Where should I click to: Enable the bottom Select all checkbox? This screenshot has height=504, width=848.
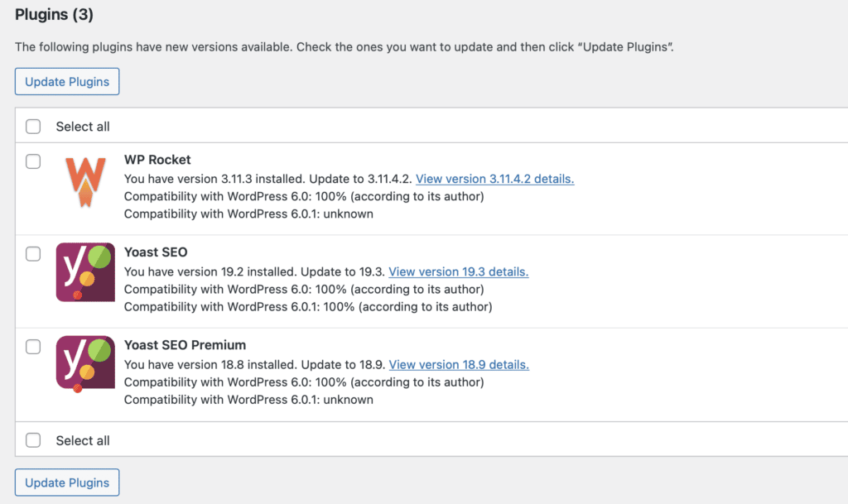pyautogui.click(x=33, y=439)
